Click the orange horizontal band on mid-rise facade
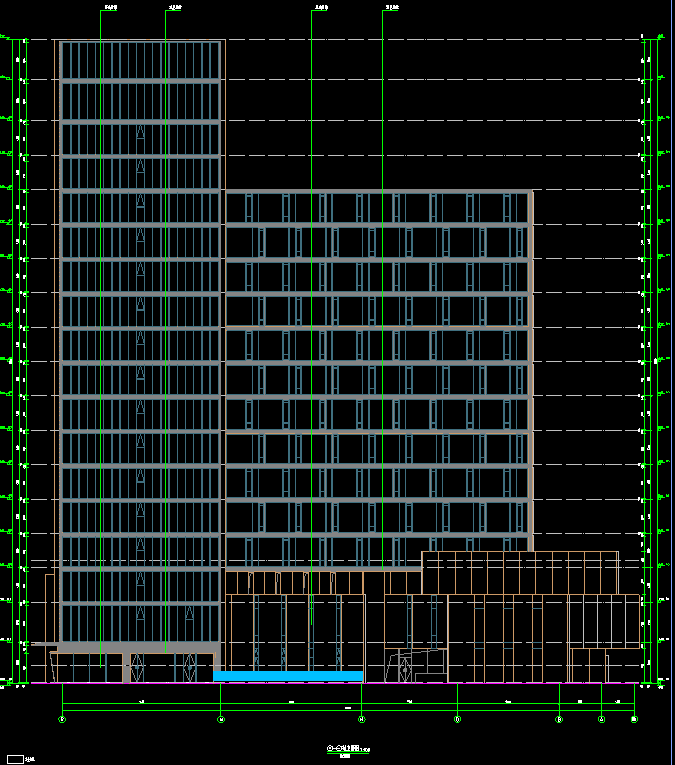Image resolution: width=675 pixels, height=765 pixels. (375, 327)
